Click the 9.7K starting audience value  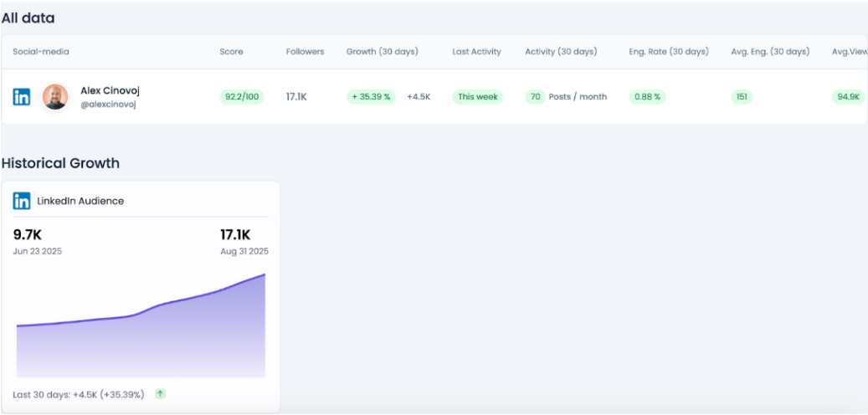(27, 234)
